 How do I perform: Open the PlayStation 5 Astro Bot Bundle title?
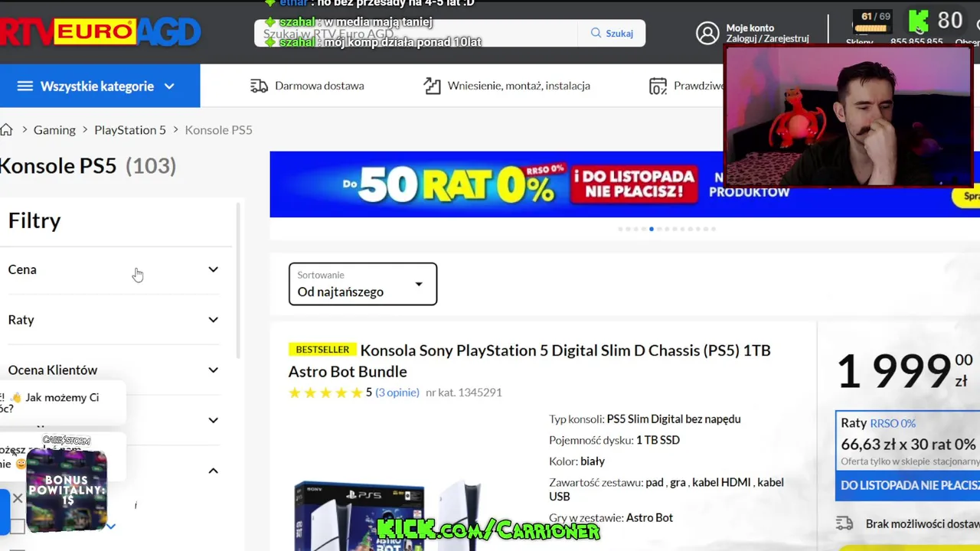point(529,360)
